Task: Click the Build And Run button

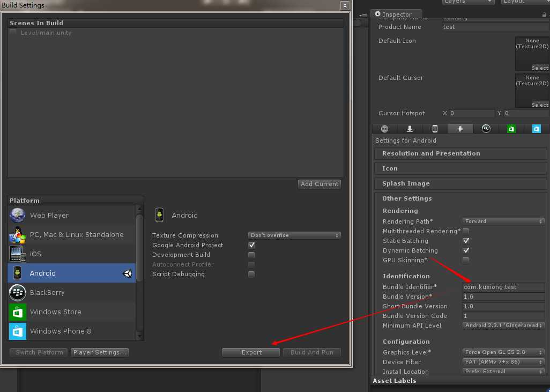Action: [312, 352]
